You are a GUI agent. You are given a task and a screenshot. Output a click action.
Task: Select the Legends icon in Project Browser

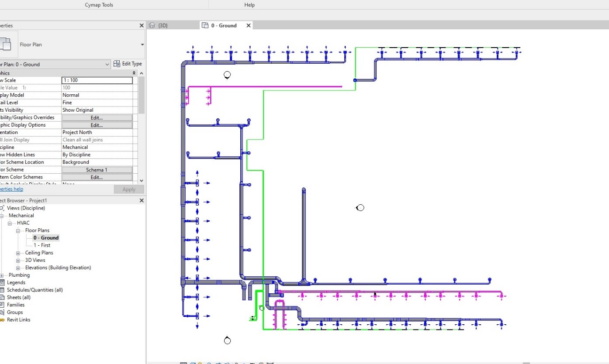tap(2, 282)
